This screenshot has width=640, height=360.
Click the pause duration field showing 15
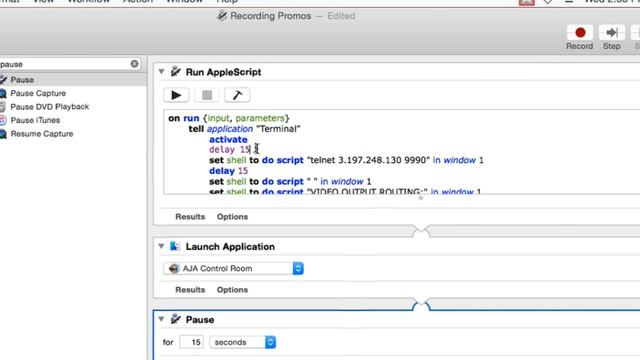(x=191, y=342)
